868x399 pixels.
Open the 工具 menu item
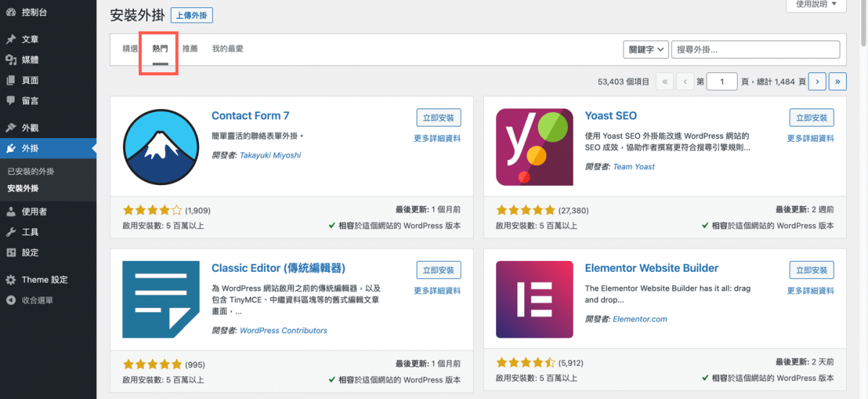[48, 232]
